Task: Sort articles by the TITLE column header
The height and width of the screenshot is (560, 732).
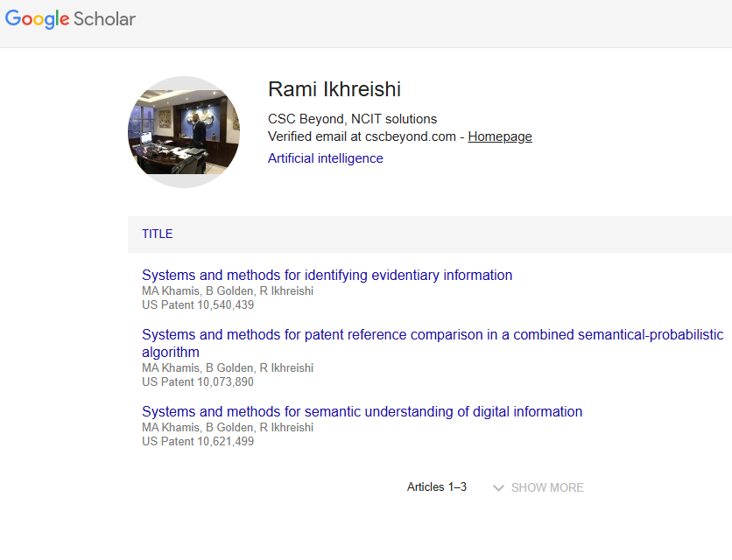Action: 158,234
